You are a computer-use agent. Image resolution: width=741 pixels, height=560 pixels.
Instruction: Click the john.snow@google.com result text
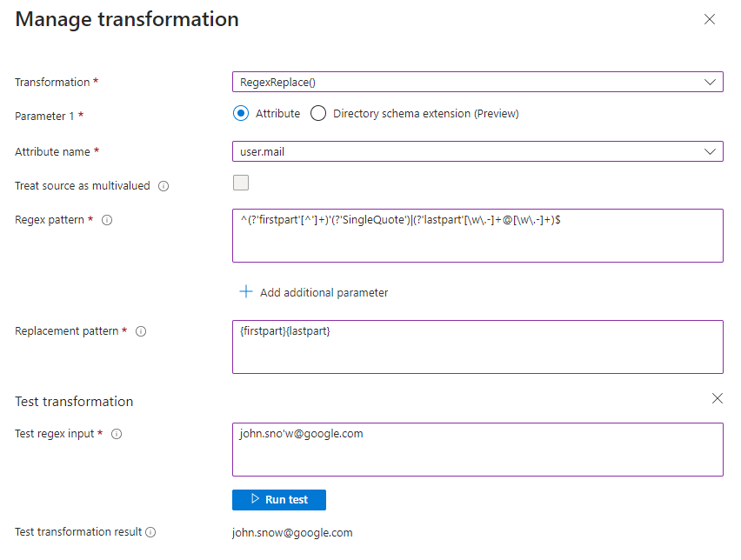(x=292, y=533)
